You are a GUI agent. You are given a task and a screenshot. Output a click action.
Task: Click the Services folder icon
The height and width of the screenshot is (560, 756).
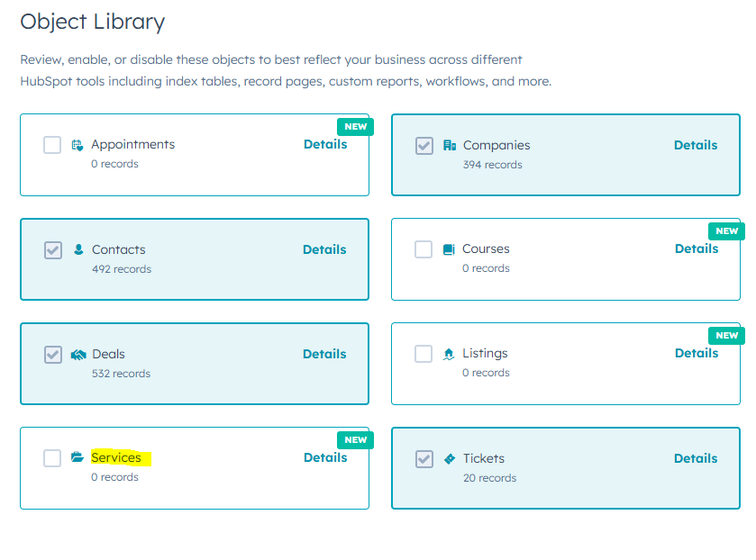click(77, 458)
